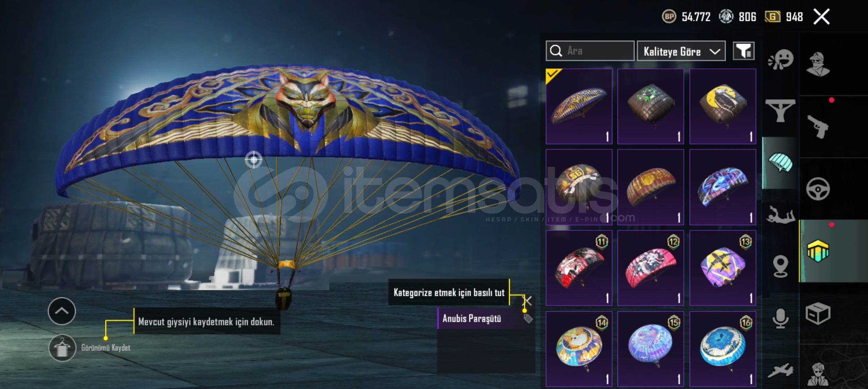This screenshot has width=868, height=389.
Task: Open the crate box section
Action: pyautogui.click(x=818, y=313)
